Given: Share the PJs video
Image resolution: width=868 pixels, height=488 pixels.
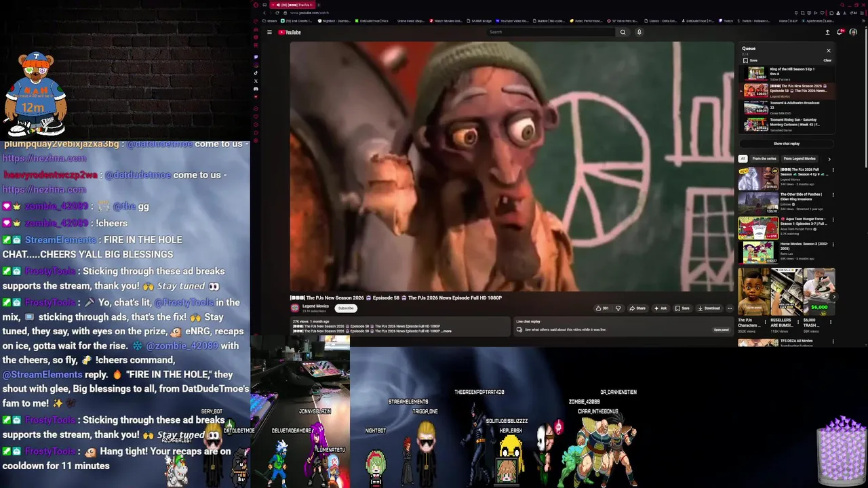Looking at the screenshot, I should [637, 308].
